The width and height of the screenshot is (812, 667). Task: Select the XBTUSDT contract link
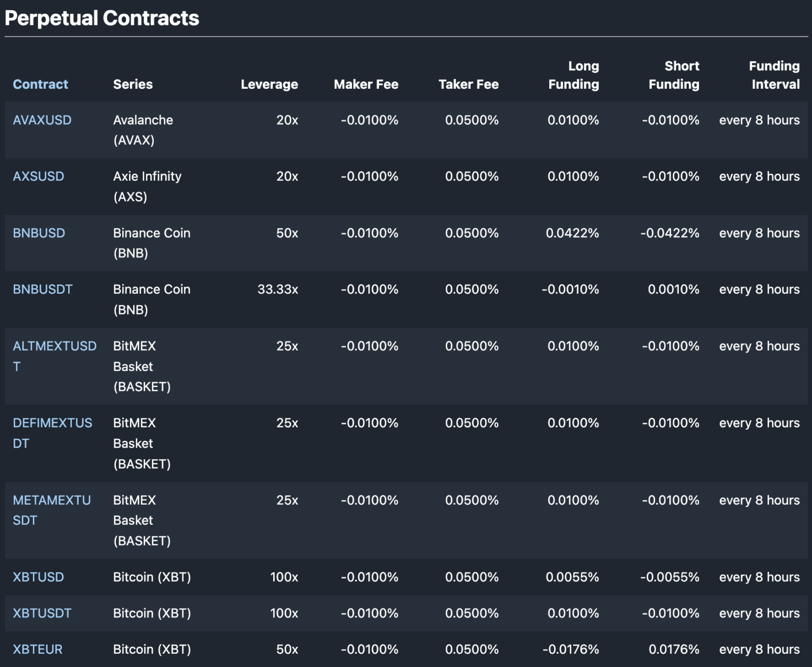42,613
